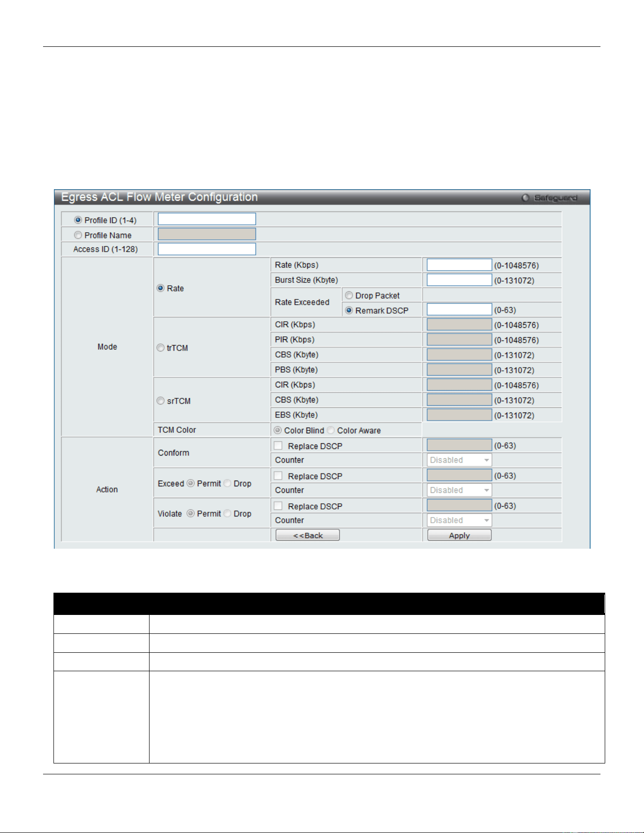
Task: Click the Safeguard indicator icon
Action: click(x=525, y=198)
